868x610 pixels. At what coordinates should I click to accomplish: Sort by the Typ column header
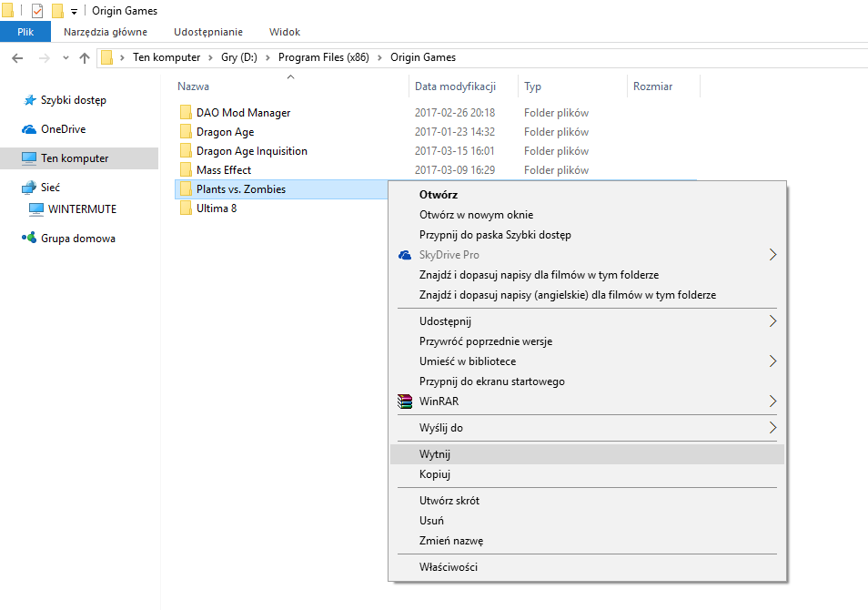pos(532,86)
